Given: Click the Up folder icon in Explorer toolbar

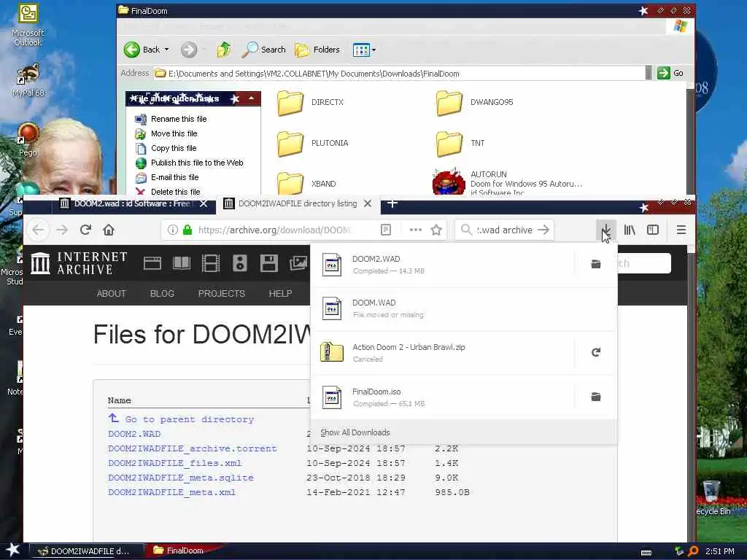Looking at the screenshot, I should (x=224, y=50).
